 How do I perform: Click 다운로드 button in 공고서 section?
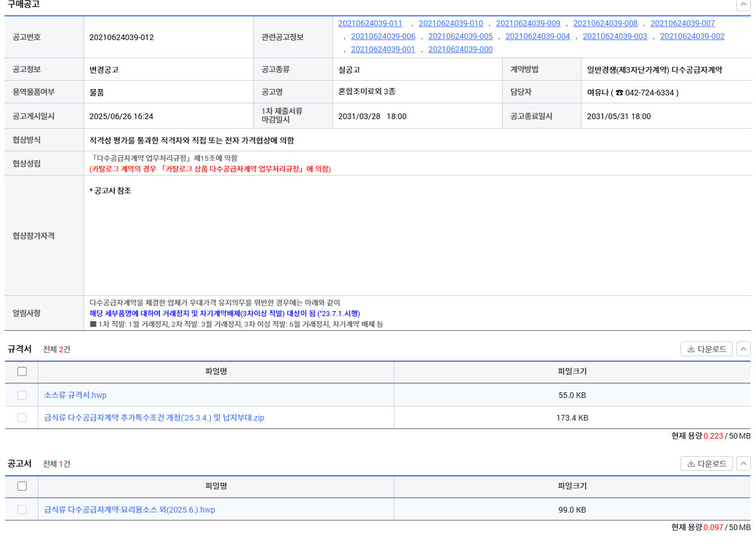click(x=706, y=463)
